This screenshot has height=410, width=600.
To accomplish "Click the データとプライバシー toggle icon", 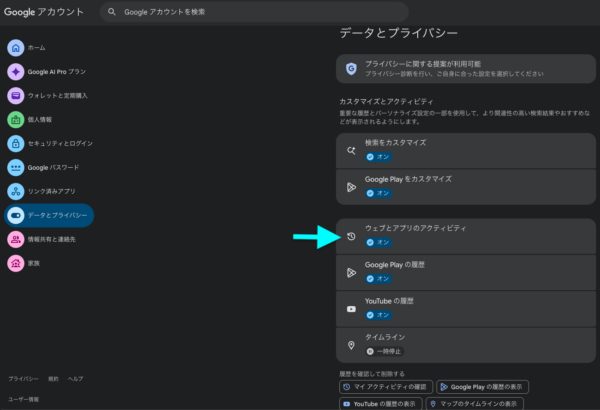I will [x=16, y=215].
